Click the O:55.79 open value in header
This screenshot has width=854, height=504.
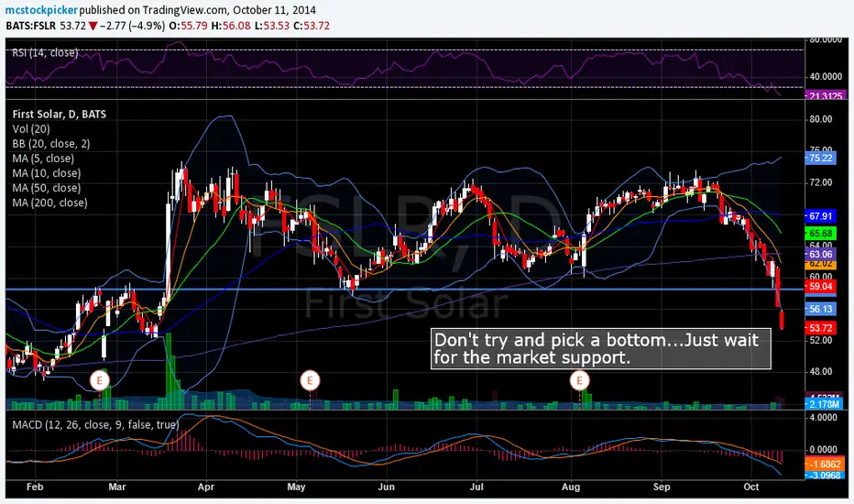(188, 26)
